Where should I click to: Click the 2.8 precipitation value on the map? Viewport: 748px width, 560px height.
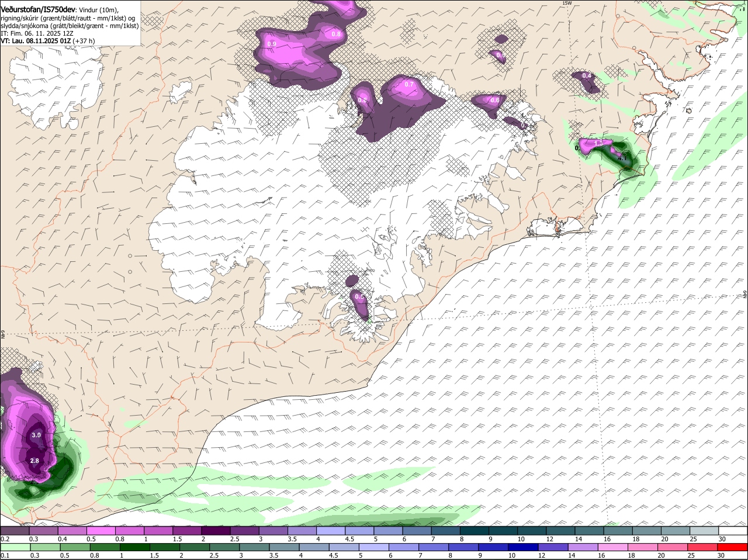(34, 461)
